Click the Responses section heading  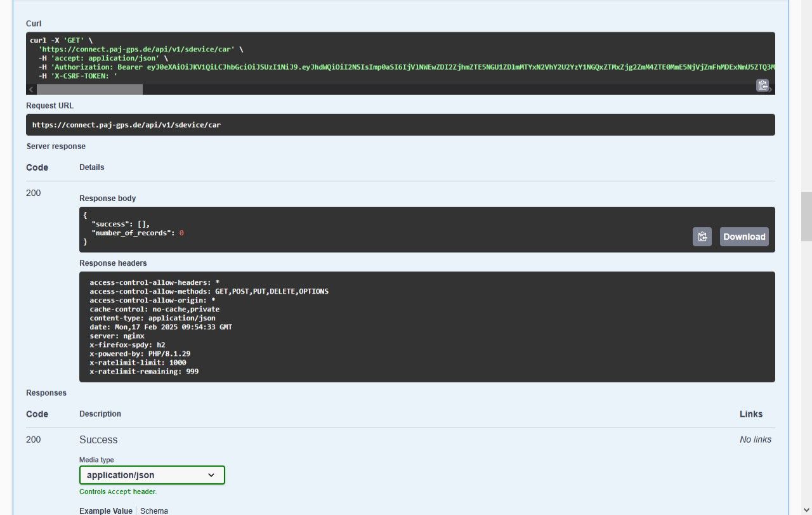(x=46, y=393)
